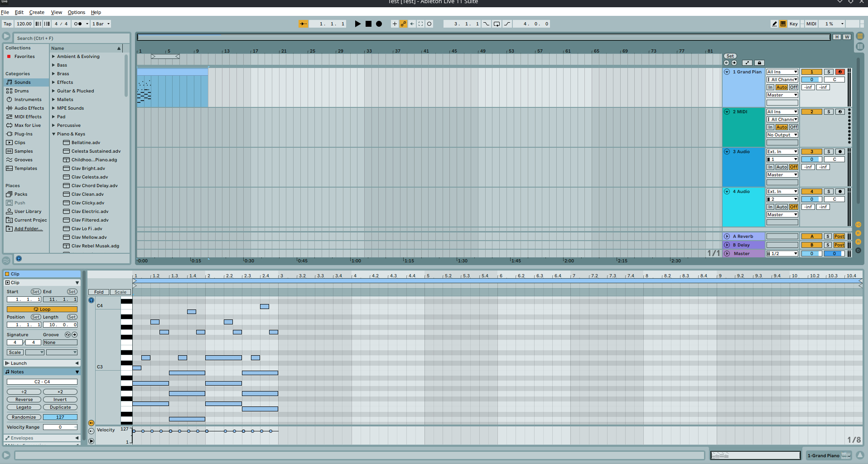Viewport: 868px width, 464px height.
Task: Click the preview headphone icon in piano roll
Action: coord(91,300)
